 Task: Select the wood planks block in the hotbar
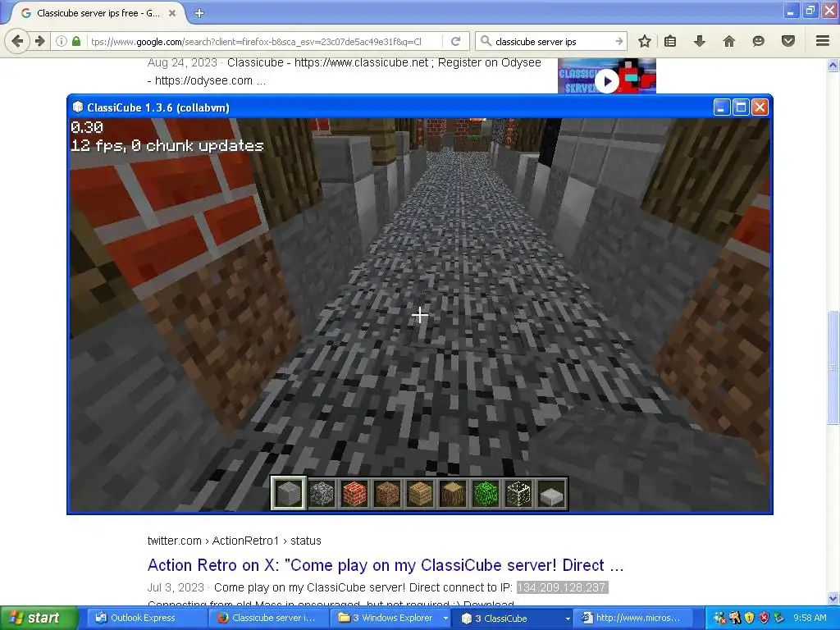tap(420, 493)
